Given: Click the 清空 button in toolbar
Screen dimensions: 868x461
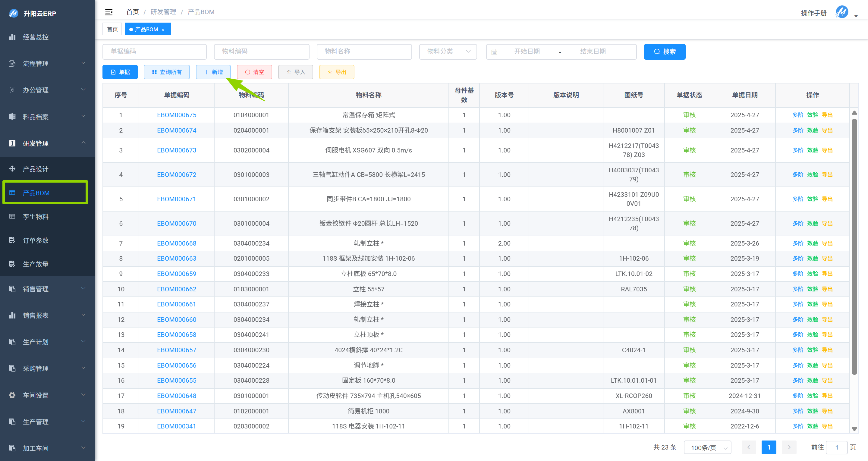Looking at the screenshot, I should pyautogui.click(x=254, y=72).
